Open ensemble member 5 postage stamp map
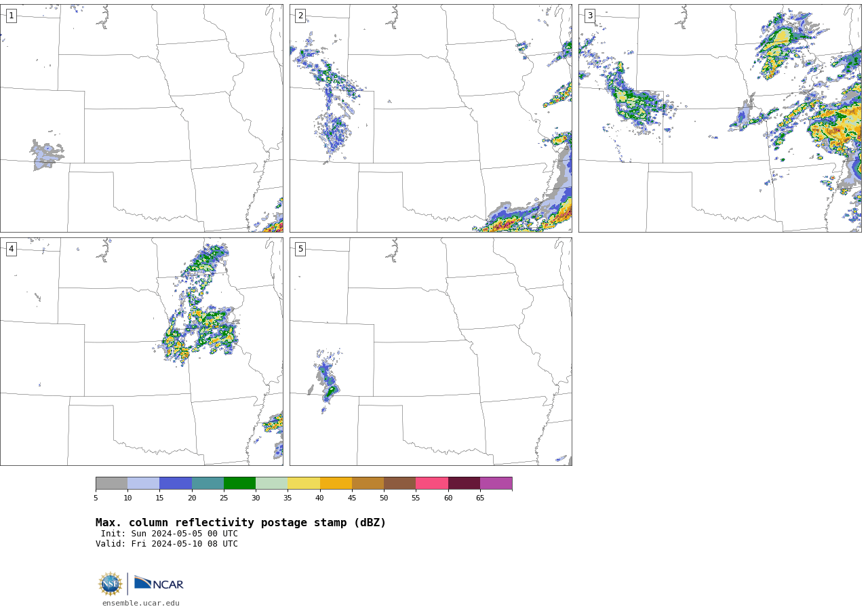This screenshot has width=868, height=611. (431, 351)
